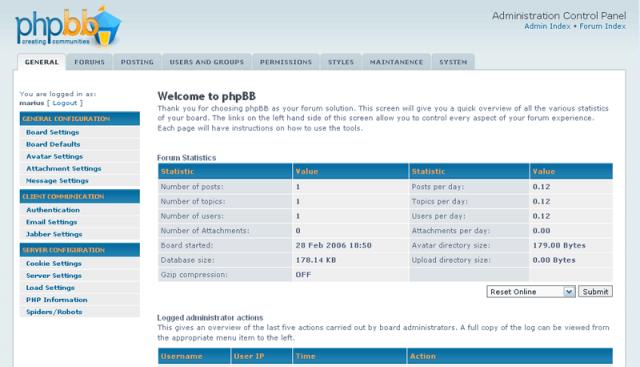Open Attachment Settings
The width and height of the screenshot is (640, 367).
tap(64, 169)
